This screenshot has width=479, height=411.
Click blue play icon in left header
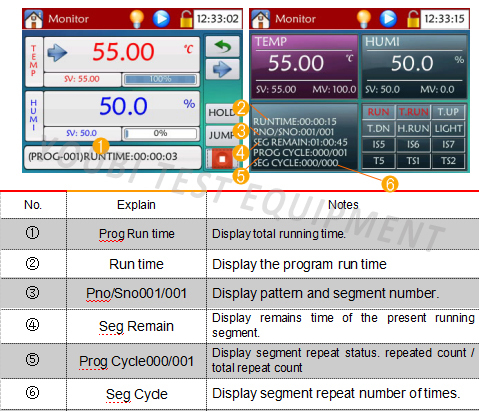point(161,19)
